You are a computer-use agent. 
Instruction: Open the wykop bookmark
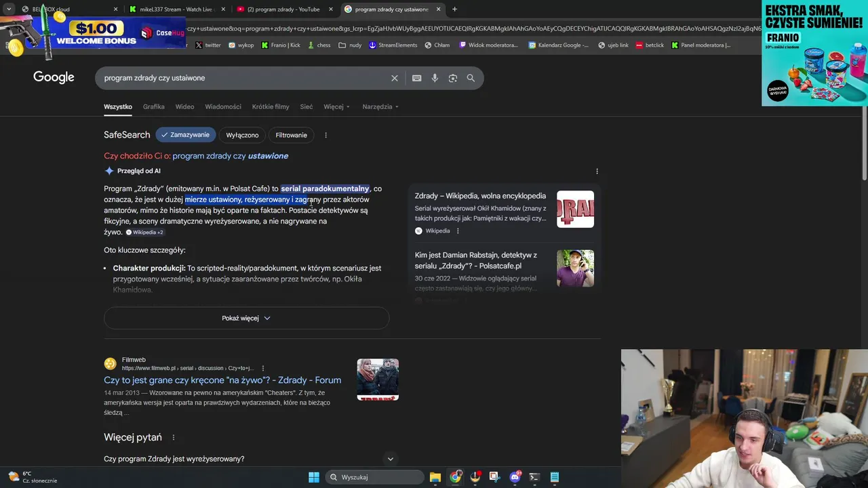[x=241, y=45]
